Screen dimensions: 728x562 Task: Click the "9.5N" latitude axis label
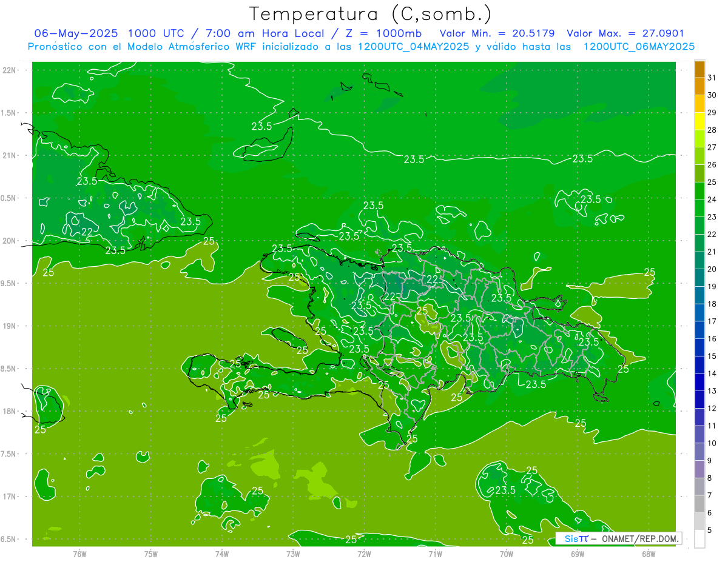(8, 284)
